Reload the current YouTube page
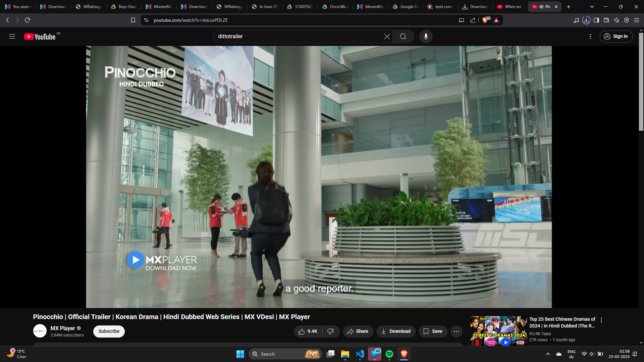 pyautogui.click(x=28, y=20)
